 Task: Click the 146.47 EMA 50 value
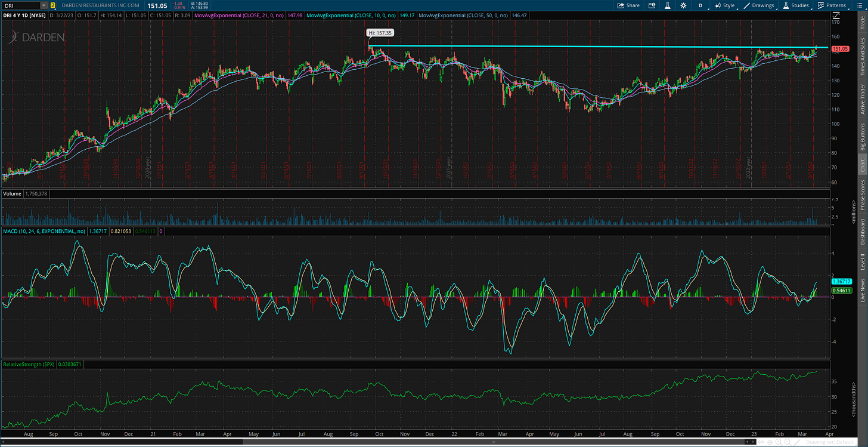[x=518, y=15]
